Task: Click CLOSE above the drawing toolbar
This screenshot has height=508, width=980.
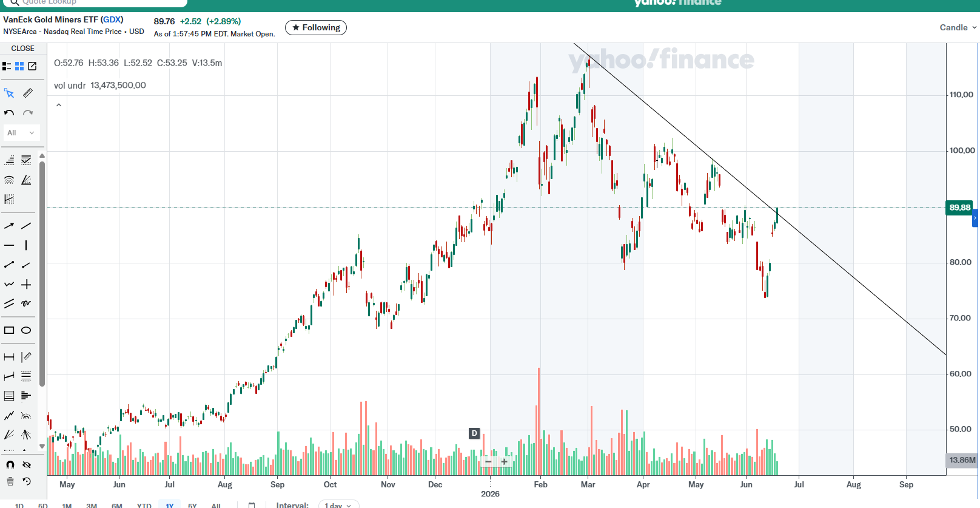Action: [x=23, y=49]
